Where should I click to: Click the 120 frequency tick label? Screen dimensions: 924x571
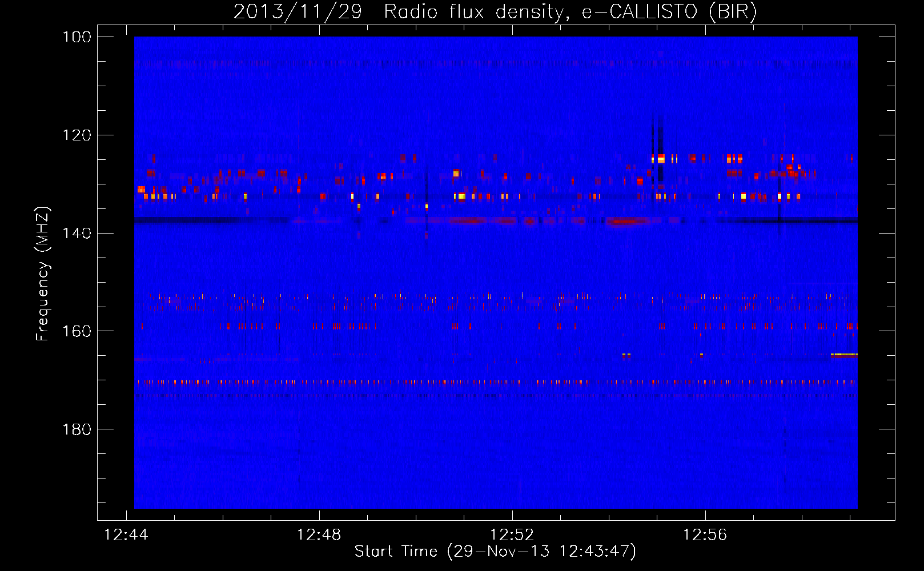click(77, 135)
